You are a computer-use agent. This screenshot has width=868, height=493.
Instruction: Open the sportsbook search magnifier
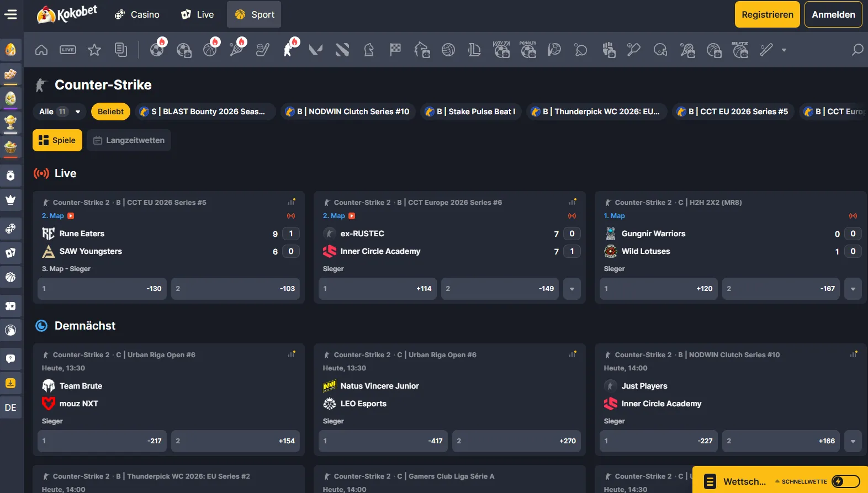click(x=858, y=50)
